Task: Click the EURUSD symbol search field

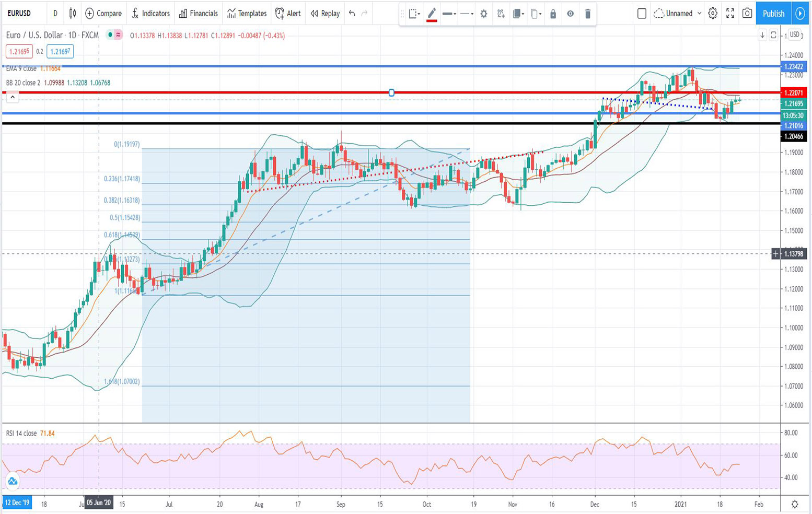Action: pyautogui.click(x=19, y=14)
